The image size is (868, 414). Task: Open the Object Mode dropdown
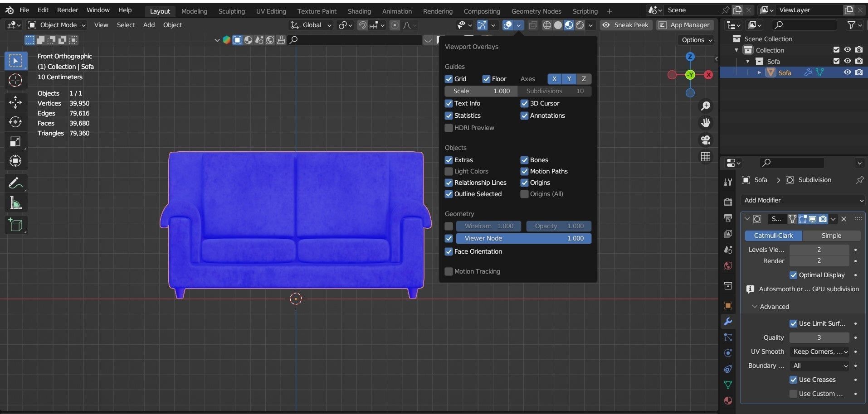coord(57,25)
